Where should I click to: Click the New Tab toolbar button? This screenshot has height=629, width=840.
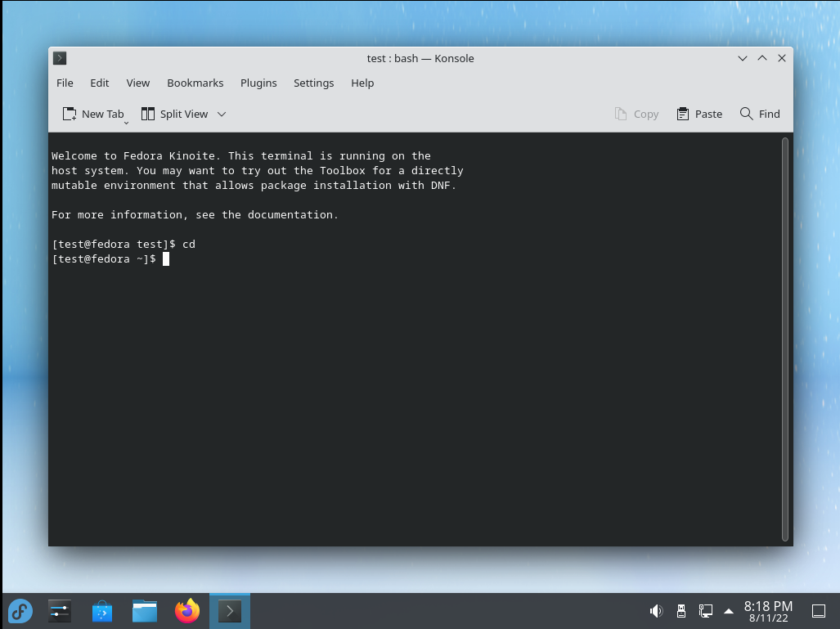(93, 114)
